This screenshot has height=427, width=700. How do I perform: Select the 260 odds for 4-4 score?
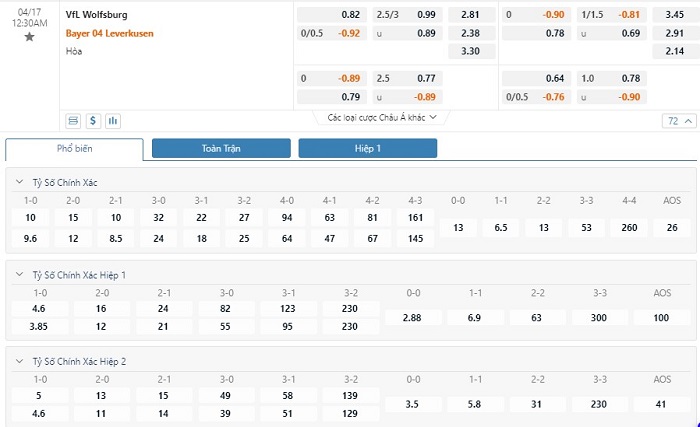pyautogui.click(x=627, y=228)
